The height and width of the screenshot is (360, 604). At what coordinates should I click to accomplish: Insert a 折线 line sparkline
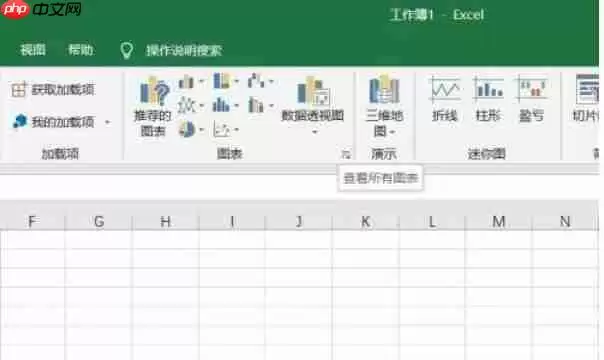[445, 99]
